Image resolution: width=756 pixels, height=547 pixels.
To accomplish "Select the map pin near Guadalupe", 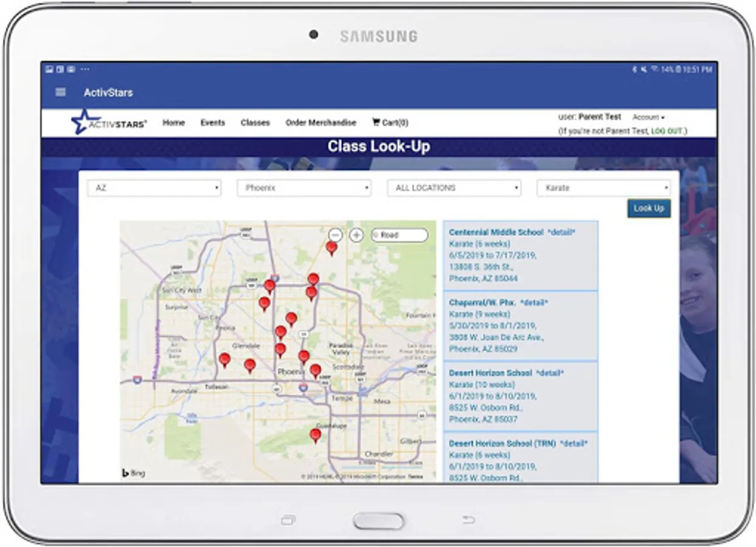I will point(315,435).
